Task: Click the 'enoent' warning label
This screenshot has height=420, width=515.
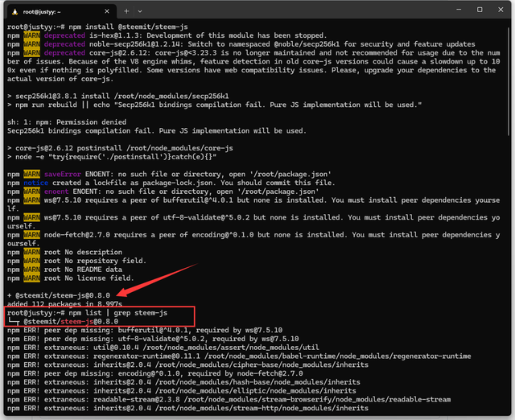Action: click(x=56, y=191)
